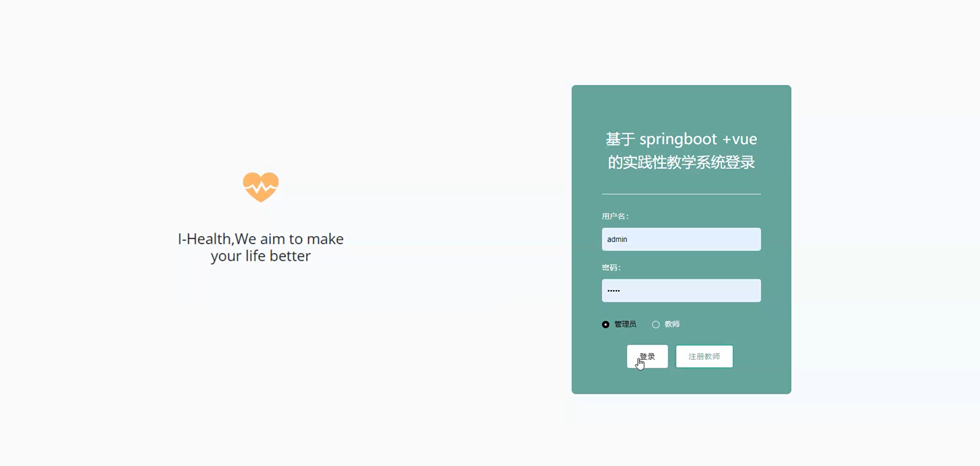Screen dimensions: 980x466
Task: Click the 密码 label
Action: 611,268
